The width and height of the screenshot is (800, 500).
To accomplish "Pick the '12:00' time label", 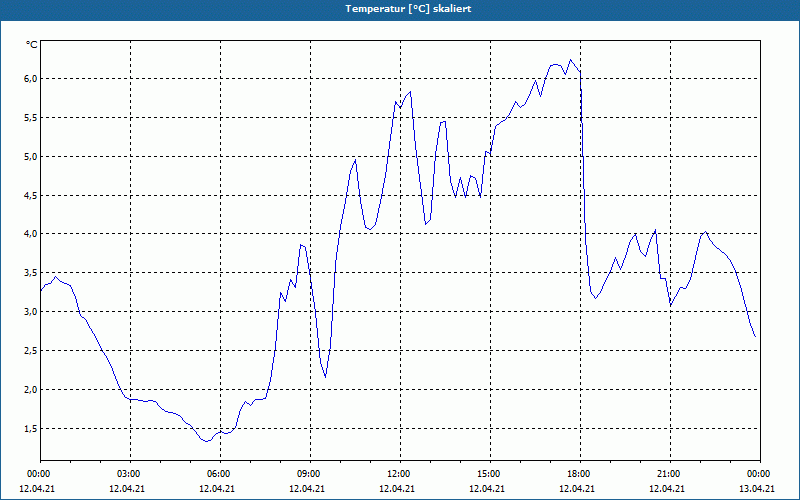I will click(x=397, y=474).
